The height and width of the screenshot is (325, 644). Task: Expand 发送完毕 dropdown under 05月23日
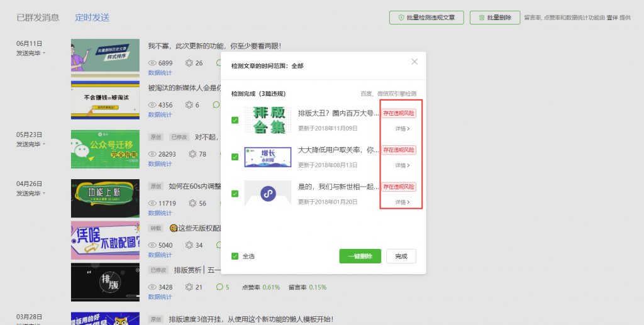pos(31,144)
